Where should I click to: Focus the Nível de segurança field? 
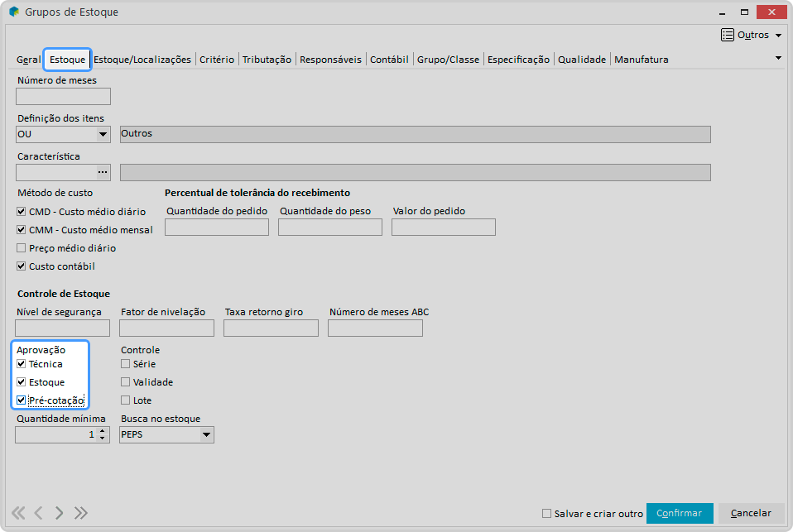(63, 328)
